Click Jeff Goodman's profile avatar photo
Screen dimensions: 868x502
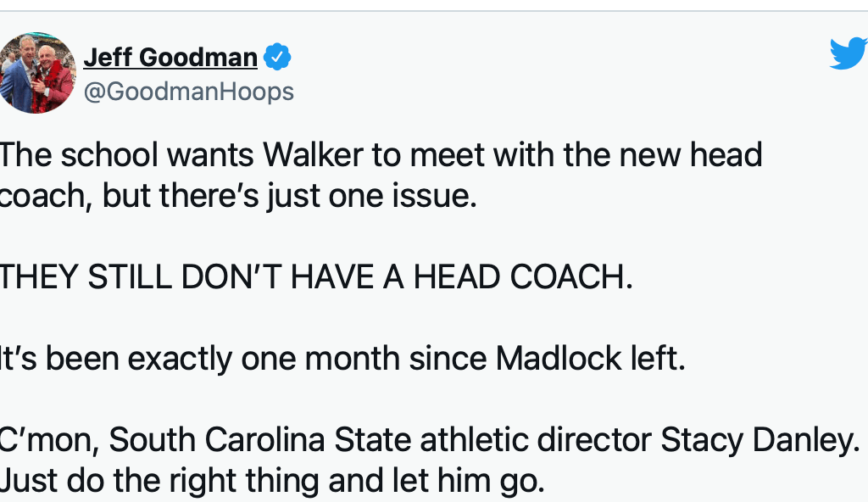pos(38,74)
